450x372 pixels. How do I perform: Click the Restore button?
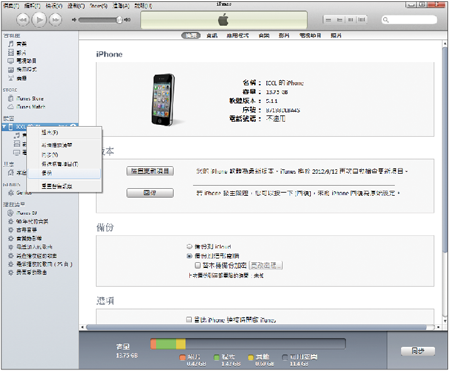(150, 193)
